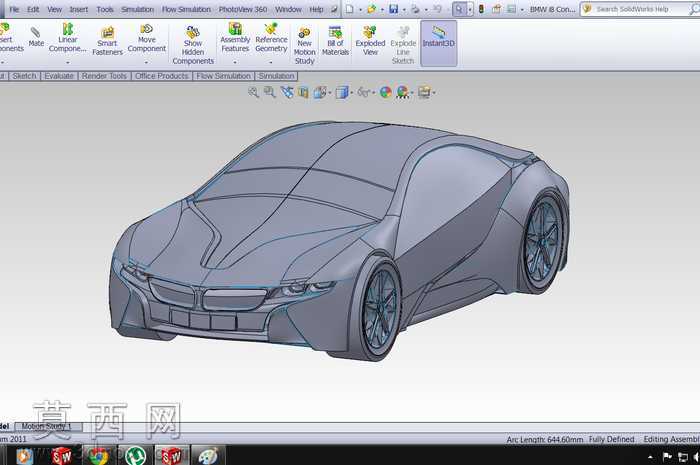Expand the Hide/Show Items dropdown arrow
This screenshot has width=700, height=465.
(373, 93)
